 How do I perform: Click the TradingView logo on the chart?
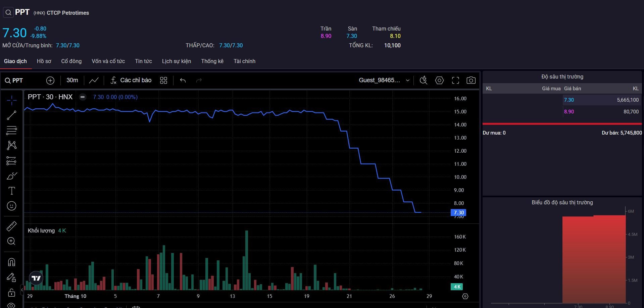[36, 278]
